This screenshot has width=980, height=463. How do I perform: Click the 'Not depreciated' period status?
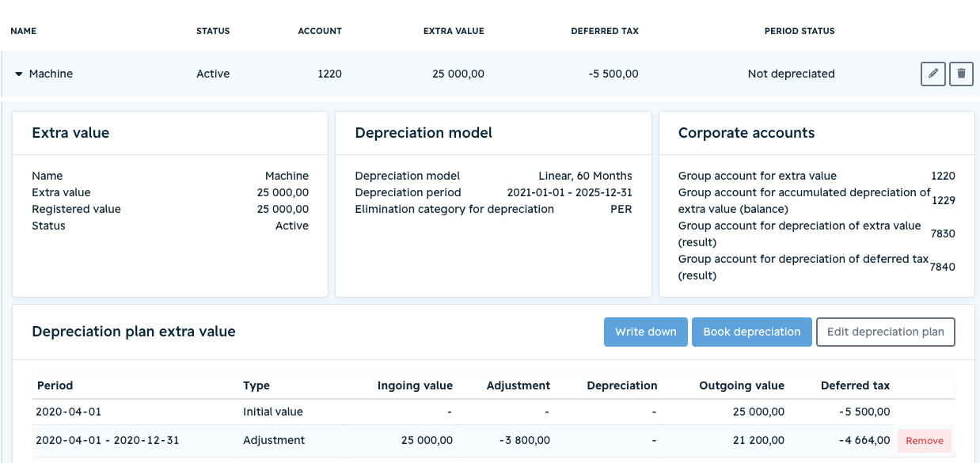tap(792, 74)
